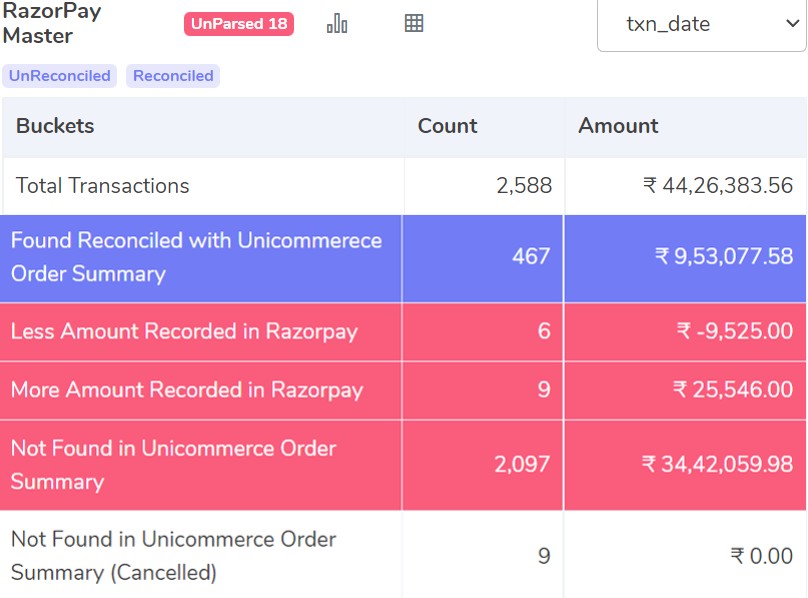Click the ₹ 9,53,077.58 amount cell

pos(685,258)
